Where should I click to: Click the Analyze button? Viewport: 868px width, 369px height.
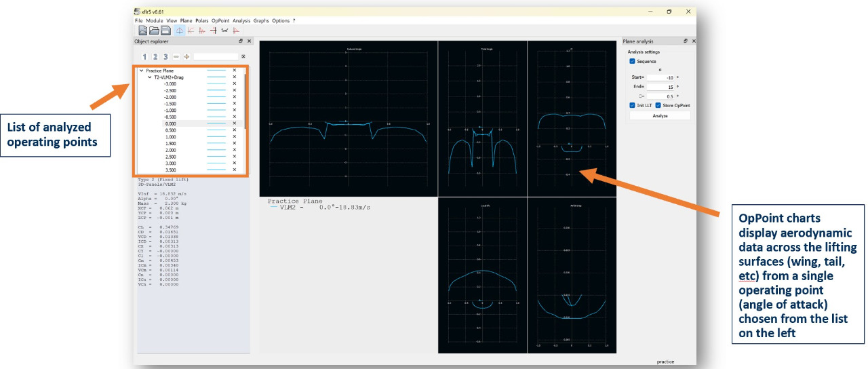click(660, 116)
